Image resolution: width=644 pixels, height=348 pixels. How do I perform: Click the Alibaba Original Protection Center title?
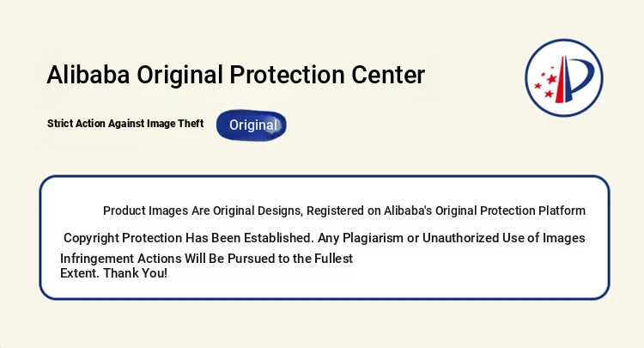(235, 75)
